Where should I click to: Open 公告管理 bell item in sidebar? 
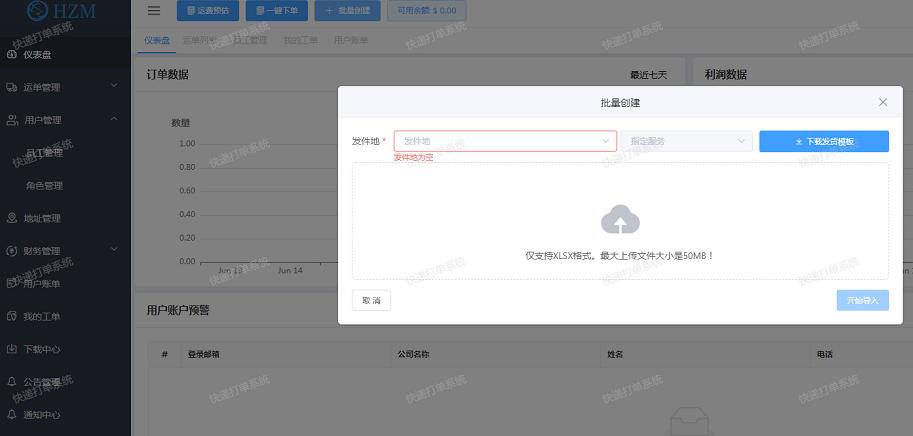(x=42, y=381)
